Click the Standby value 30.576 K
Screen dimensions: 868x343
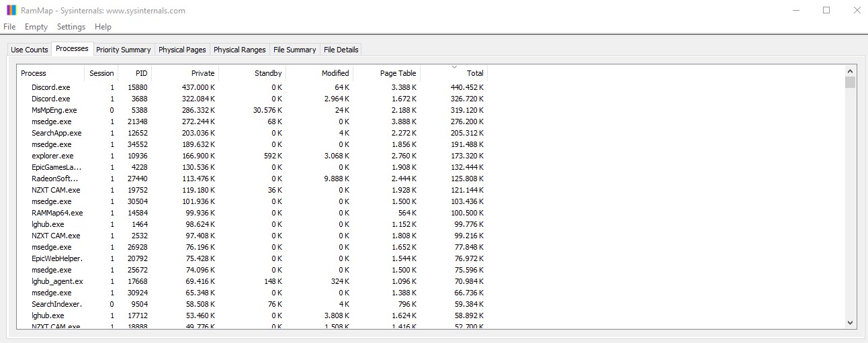coord(267,110)
